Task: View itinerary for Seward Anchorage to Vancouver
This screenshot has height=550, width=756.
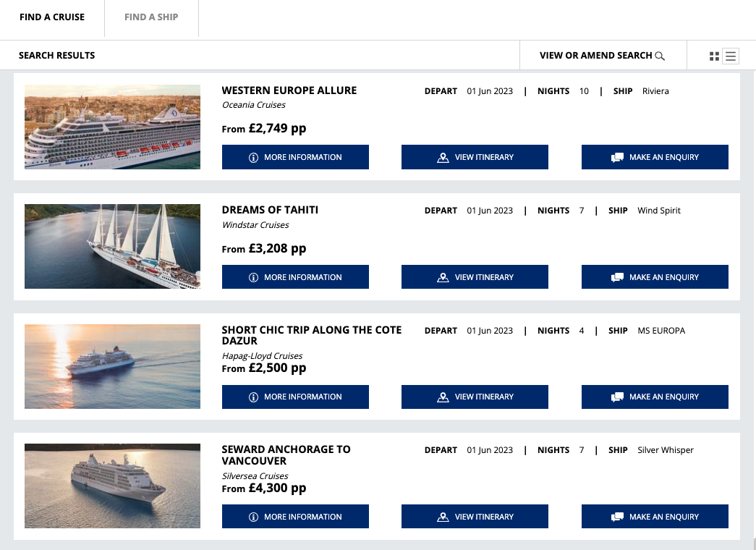Action: (475, 517)
